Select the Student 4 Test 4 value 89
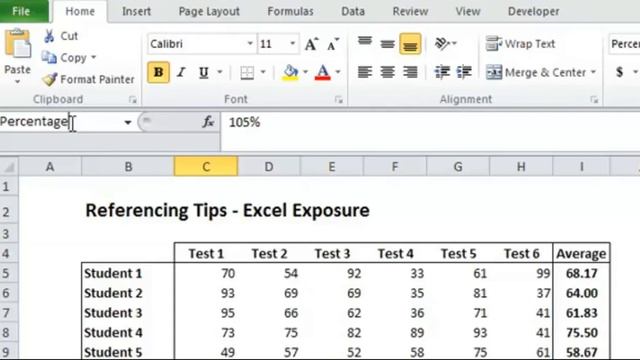The height and width of the screenshot is (360, 640). pyautogui.click(x=395, y=333)
